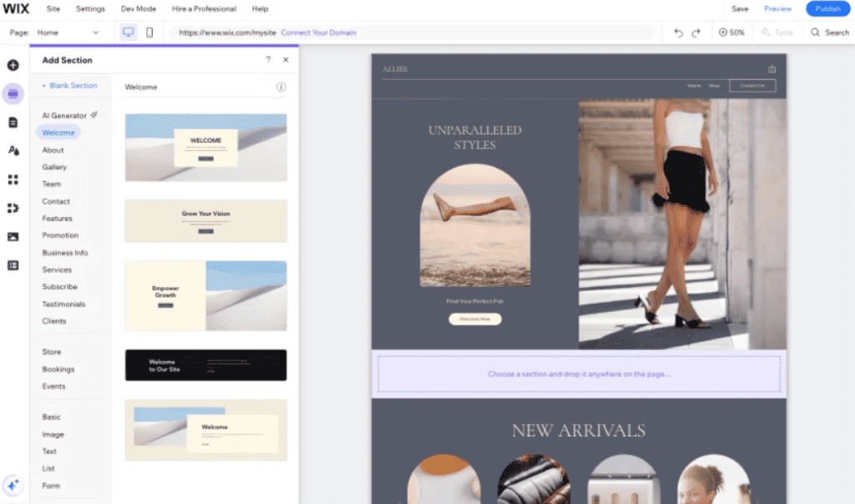The image size is (855, 504).
Task: Switch to desktop view icon
Action: tap(128, 33)
